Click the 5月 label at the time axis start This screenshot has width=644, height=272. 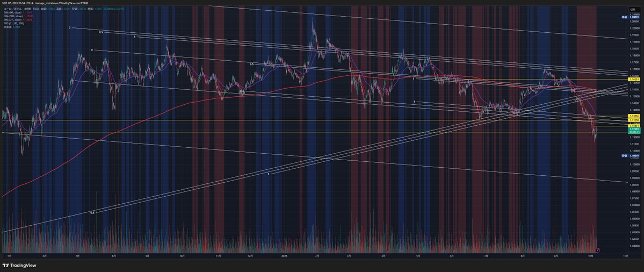click(10, 255)
